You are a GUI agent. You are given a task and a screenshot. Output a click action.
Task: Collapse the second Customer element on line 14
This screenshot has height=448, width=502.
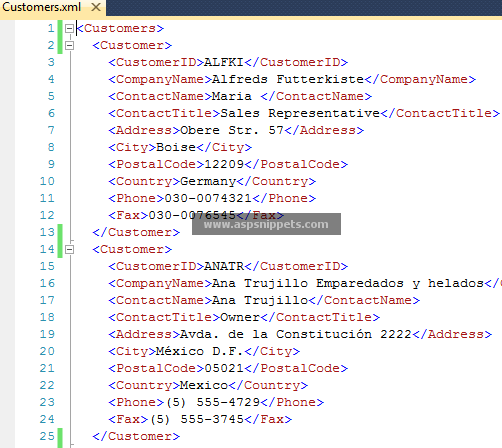[69, 249]
